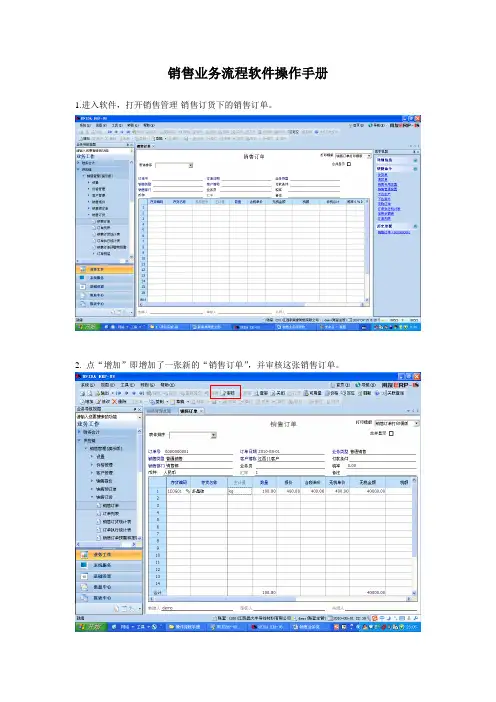Click the 关联查询 toolbar button in step 2 screenshot
The height and width of the screenshot is (702, 496).
(393, 393)
